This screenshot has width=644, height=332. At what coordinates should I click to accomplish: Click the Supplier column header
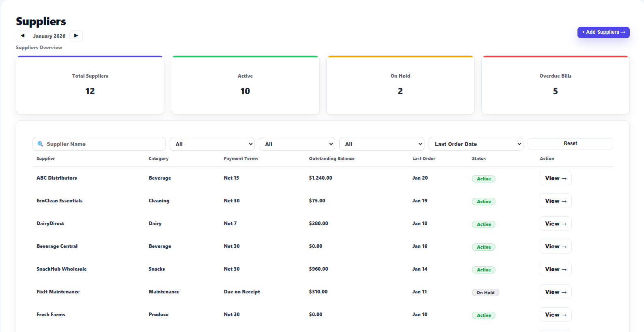45,158
